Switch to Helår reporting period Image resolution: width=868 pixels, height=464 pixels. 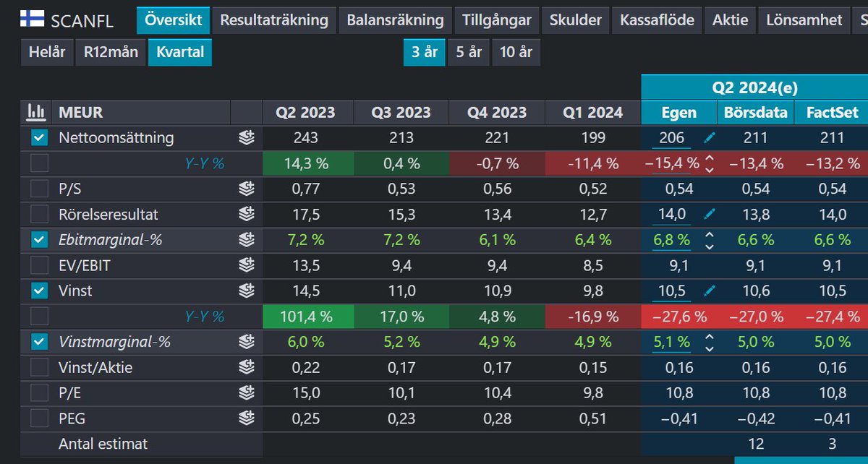click(x=46, y=51)
